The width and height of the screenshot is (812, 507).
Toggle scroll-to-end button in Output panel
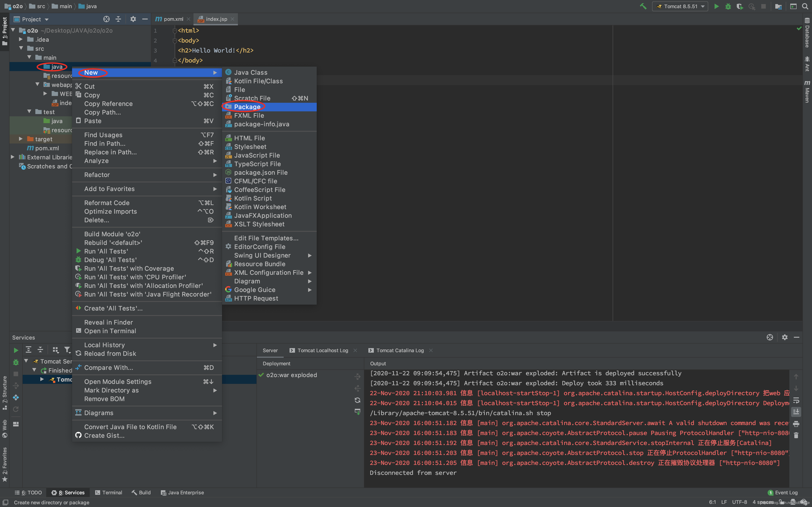(796, 412)
